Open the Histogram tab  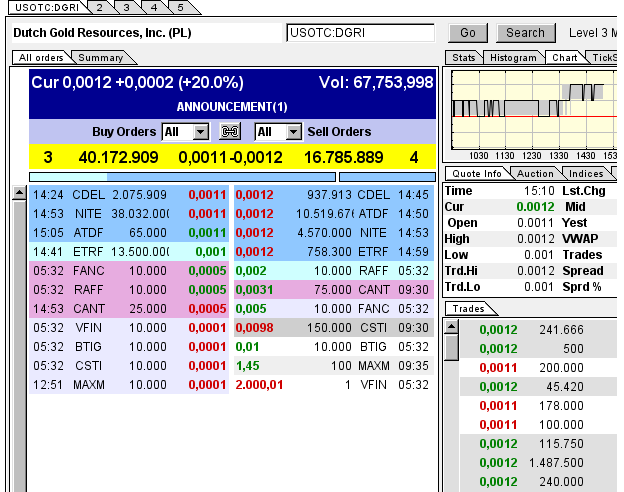tap(513, 58)
